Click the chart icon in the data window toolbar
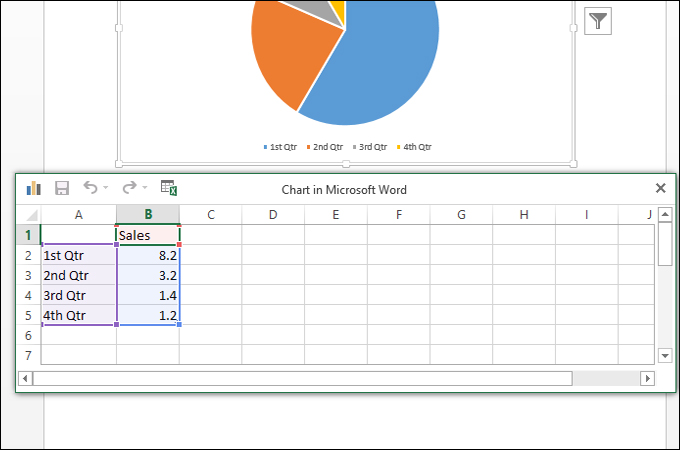Image resolution: width=680 pixels, height=450 pixels. pos(33,188)
